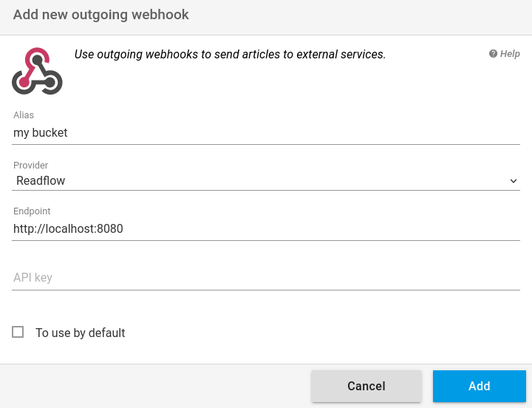Click the 'http://localhost:8080' endpoint text
Viewport: 532px width, 408px height.
68,229
